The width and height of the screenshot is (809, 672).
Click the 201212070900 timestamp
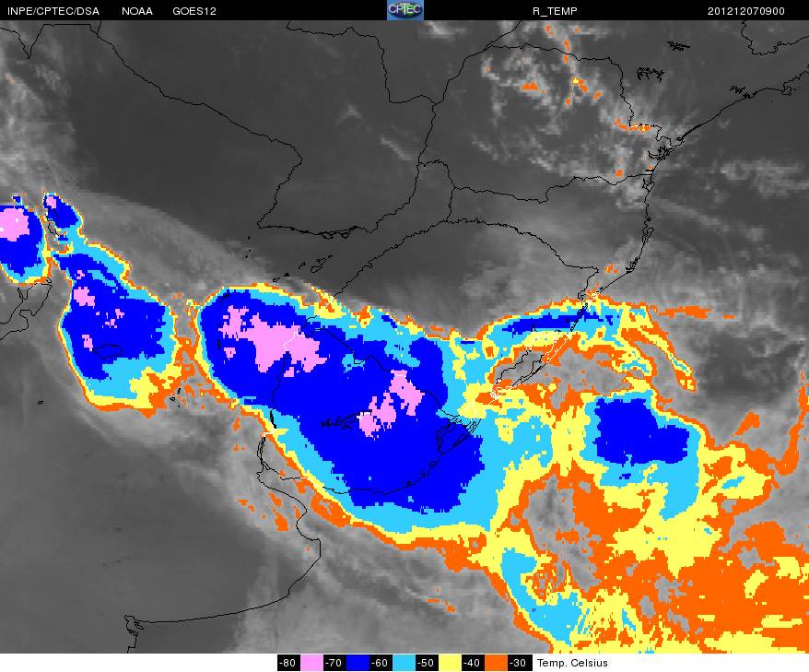[746, 11]
